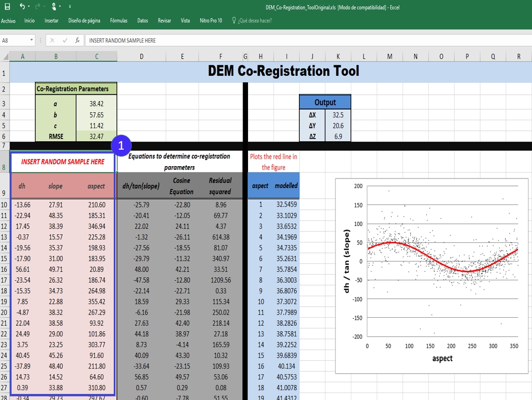Open the Diseño de página tab

pos(84,21)
